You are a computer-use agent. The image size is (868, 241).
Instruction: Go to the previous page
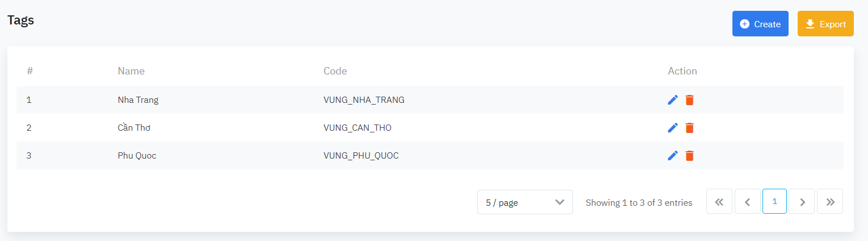(x=747, y=202)
